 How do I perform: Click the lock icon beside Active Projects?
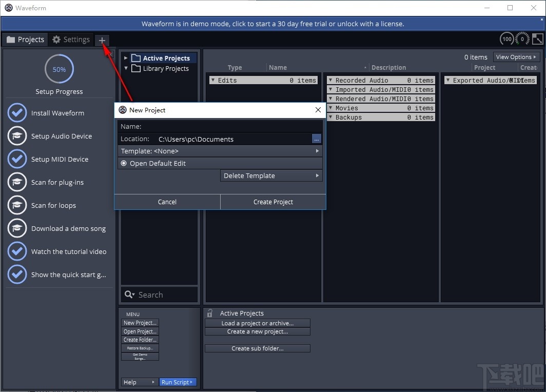[209, 313]
